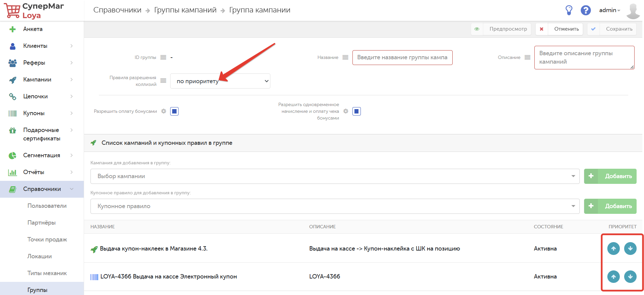Click the Название group name input field
Viewport: 644px width, 295px height.
click(x=403, y=58)
